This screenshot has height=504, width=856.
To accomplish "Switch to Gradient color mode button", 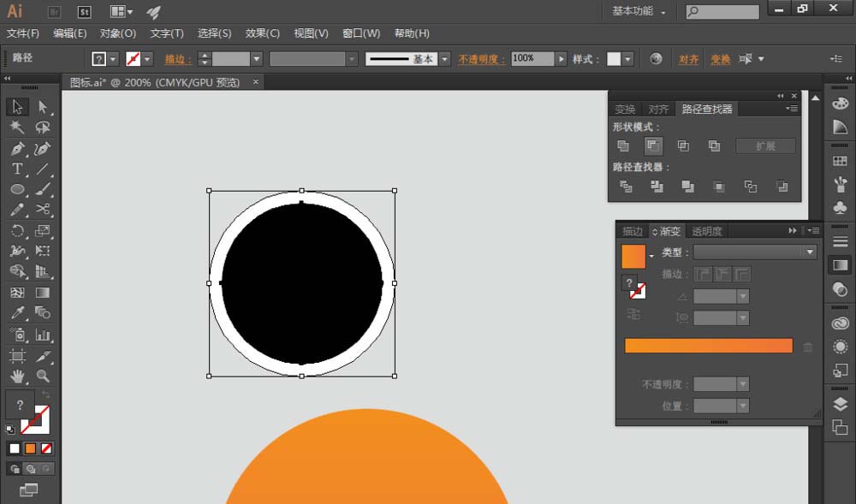I will [31, 448].
